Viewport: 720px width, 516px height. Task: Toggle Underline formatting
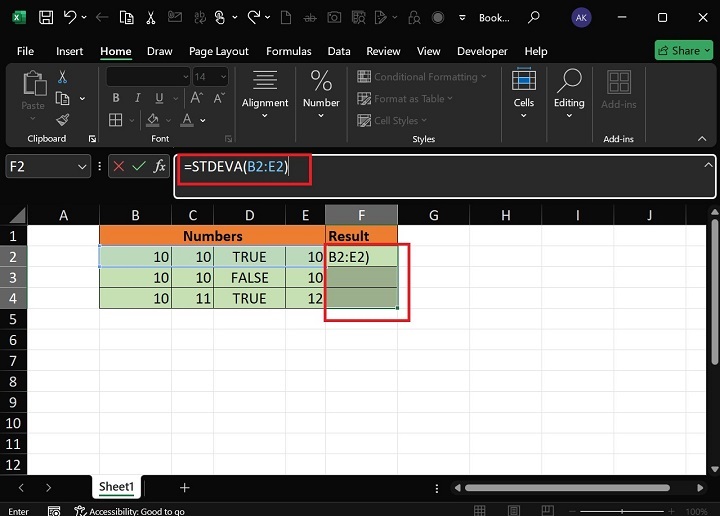(x=159, y=97)
